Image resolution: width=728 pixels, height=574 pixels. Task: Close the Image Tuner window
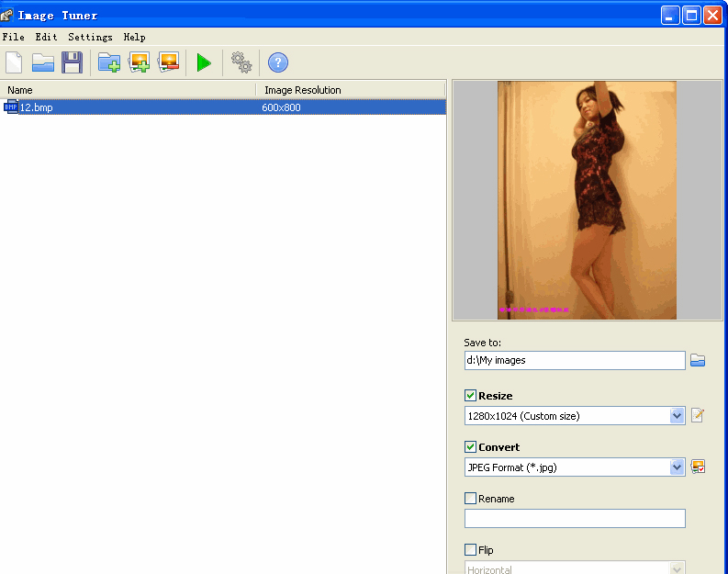[x=712, y=16]
